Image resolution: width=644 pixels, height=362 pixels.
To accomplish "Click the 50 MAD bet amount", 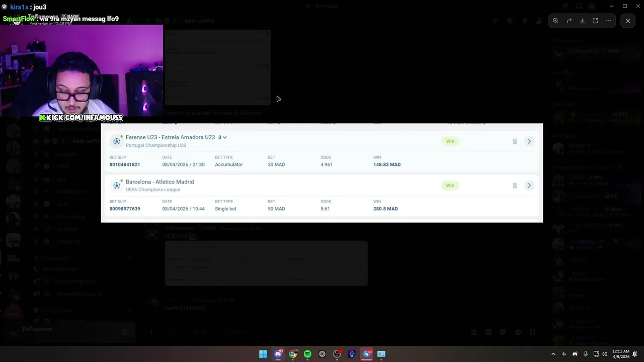I will click(276, 209).
